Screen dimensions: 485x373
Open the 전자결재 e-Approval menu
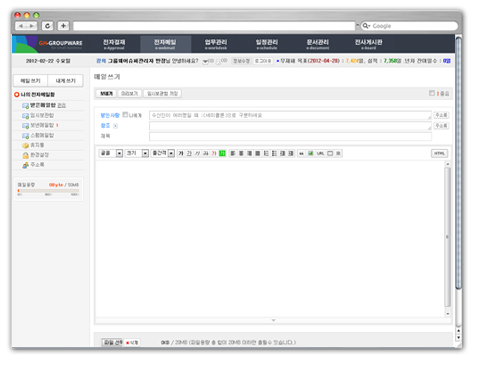click(x=114, y=44)
